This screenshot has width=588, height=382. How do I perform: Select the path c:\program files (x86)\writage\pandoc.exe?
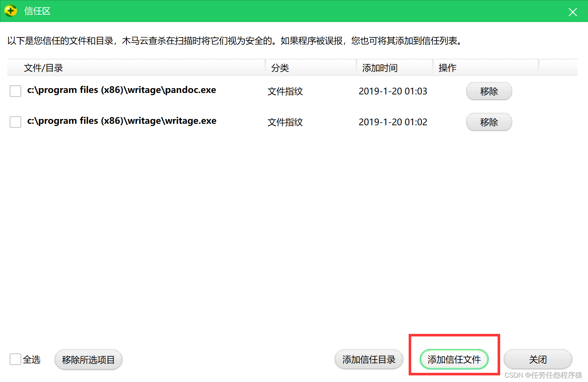[x=122, y=90]
